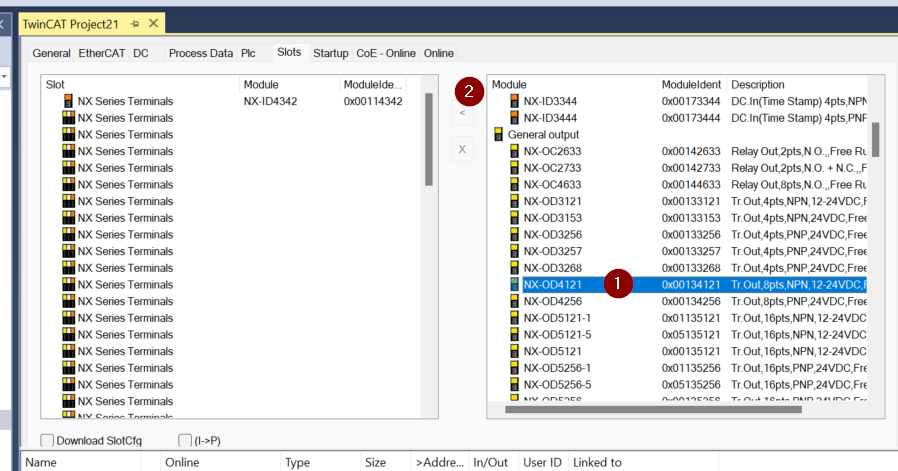Click the icon of selected NX-OD4121 module

(514, 284)
